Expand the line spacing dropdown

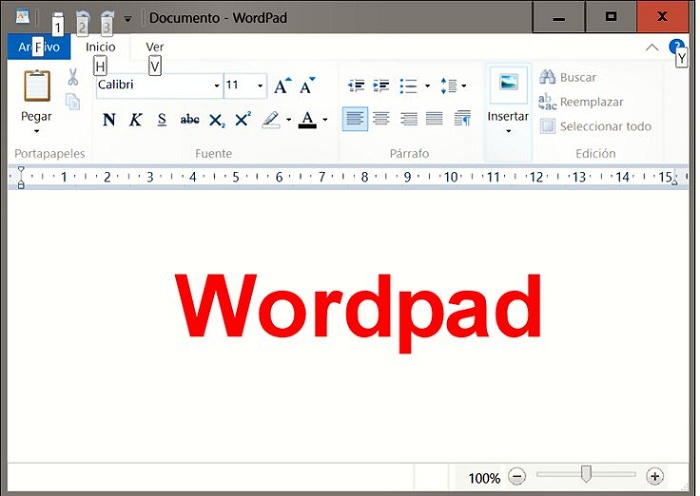464,86
